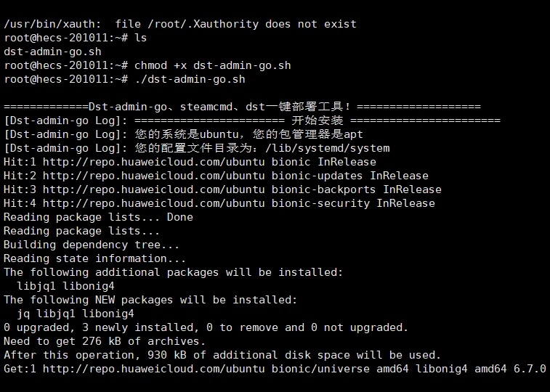Click the "Building dependency tree..." line
The width and height of the screenshot is (550, 392).
pyautogui.click(x=92, y=245)
